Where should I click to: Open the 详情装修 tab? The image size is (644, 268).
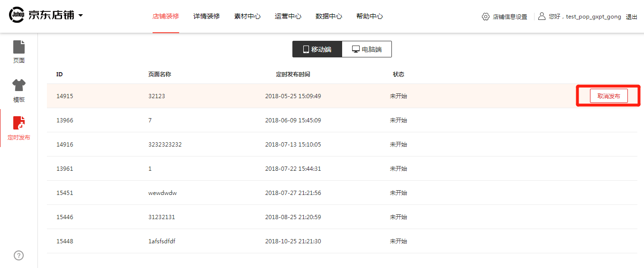tap(207, 16)
